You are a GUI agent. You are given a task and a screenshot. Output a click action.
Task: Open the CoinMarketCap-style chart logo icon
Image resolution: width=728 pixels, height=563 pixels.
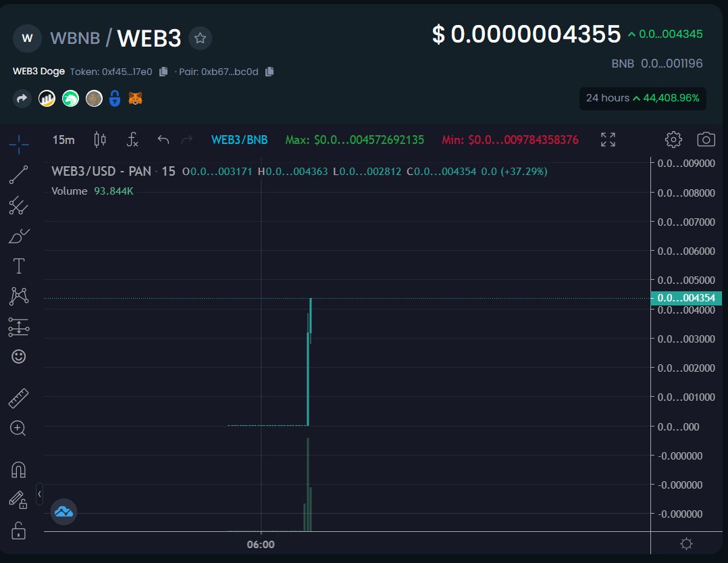click(47, 99)
